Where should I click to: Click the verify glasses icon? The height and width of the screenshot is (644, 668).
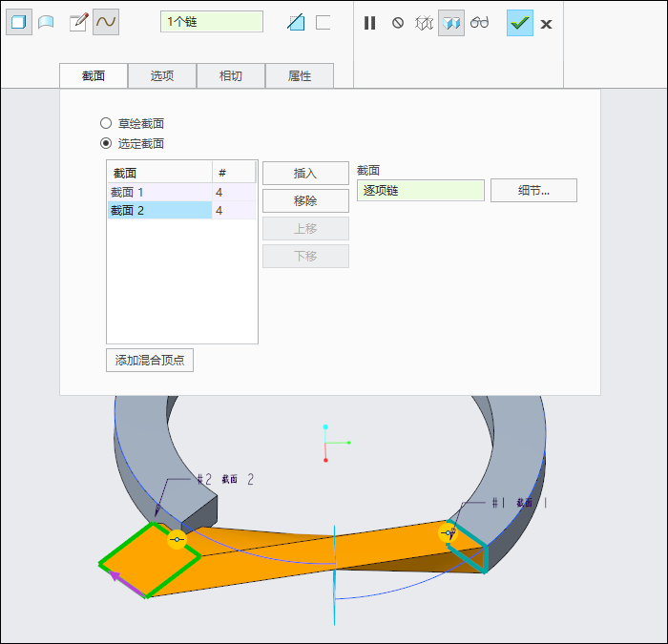479,22
